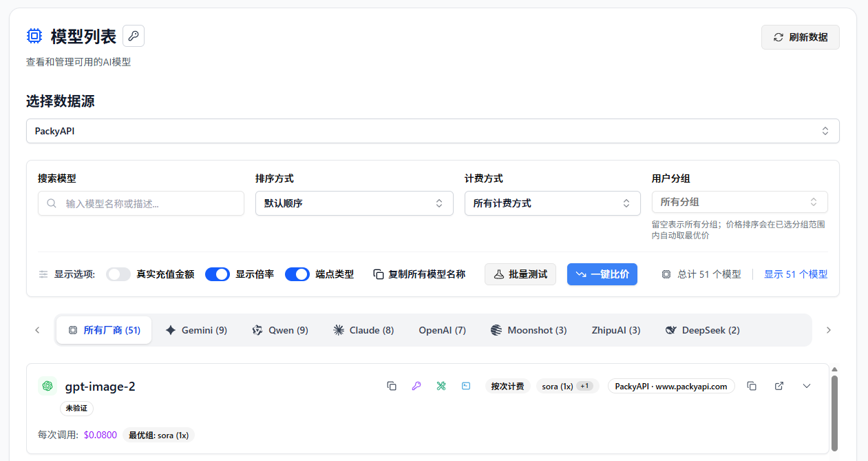
Task: Expand the gpt-image-2 card chevron
Action: (807, 386)
